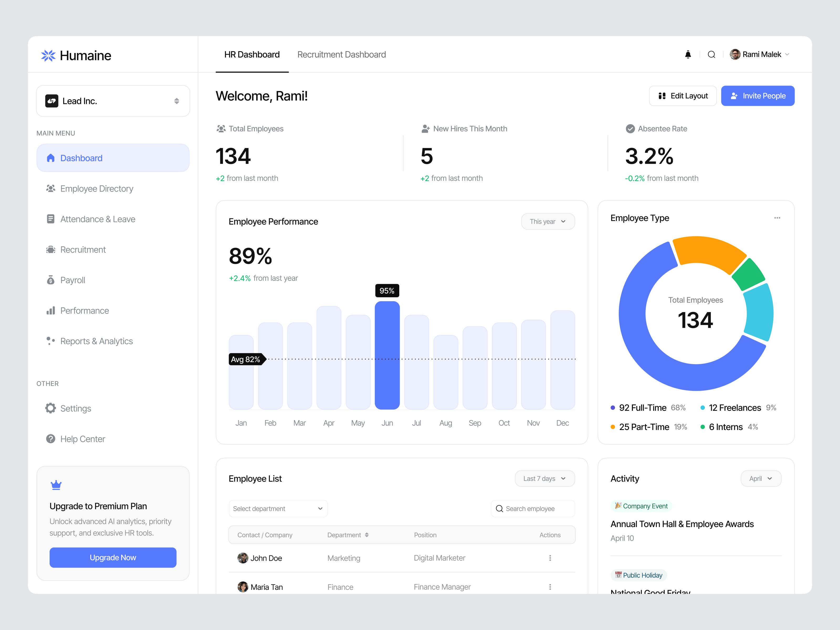Click the Attendance & Leave document icon
Image resolution: width=840 pixels, height=630 pixels.
pos(51,219)
